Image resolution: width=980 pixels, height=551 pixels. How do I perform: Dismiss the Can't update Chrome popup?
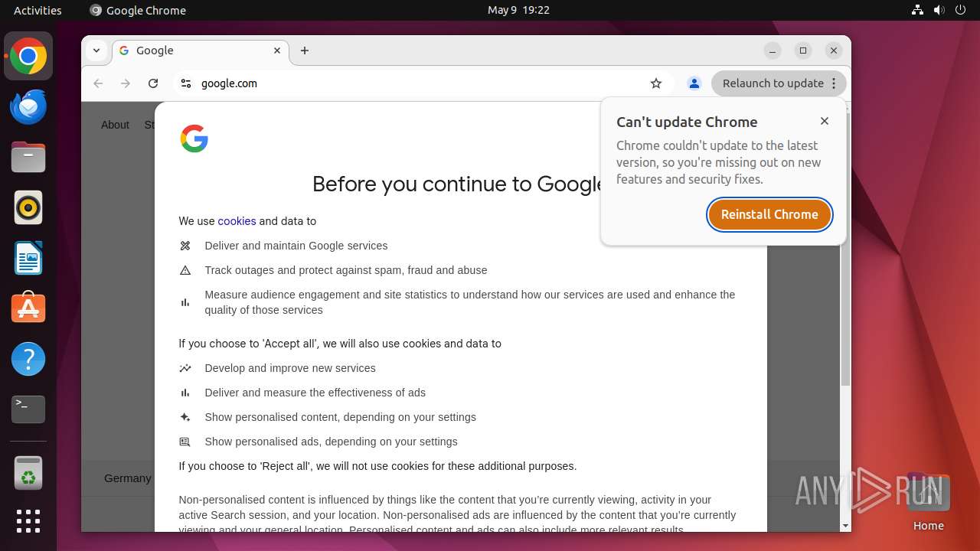point(825,121)
